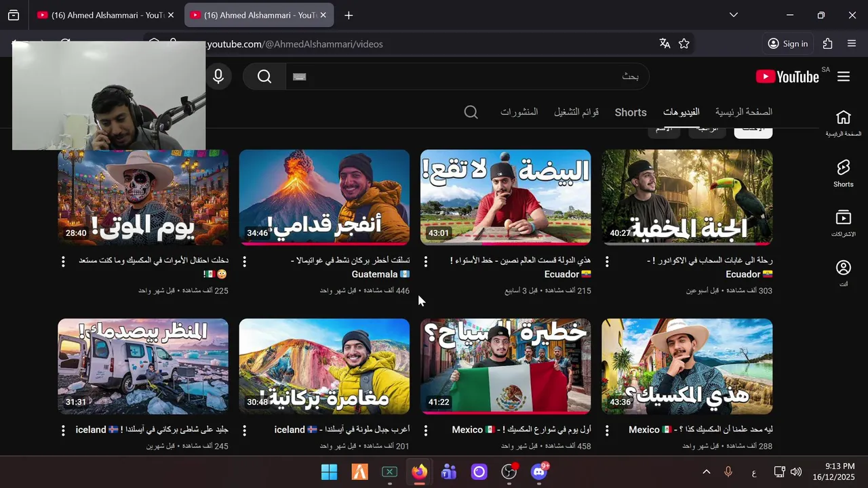868x488 pixels.
Task: Click the volume icon in system tray
Action: (x=796, y=472)
